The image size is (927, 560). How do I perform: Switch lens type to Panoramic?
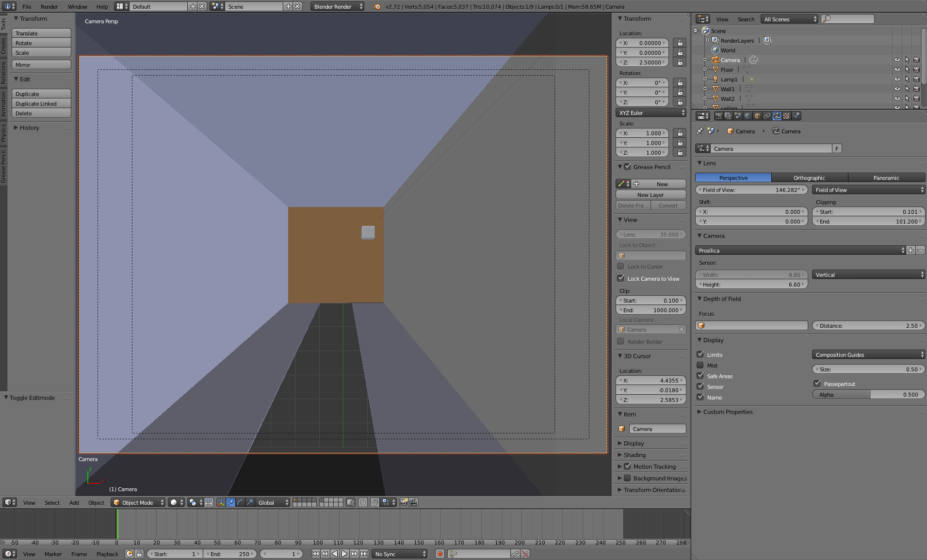coord(886,177)
